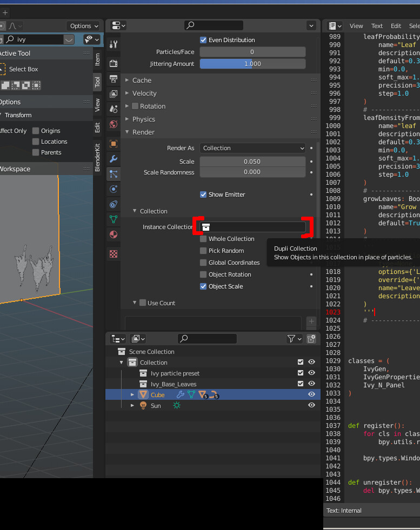Enable the Use Count checkbox
The image size is (420, 530).
click(x=143, y=303)
